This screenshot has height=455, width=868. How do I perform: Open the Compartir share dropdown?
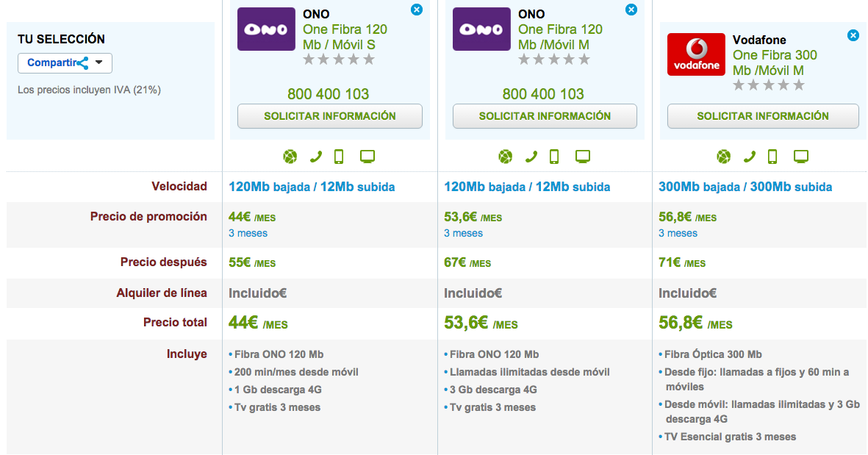pyautogui.click(x=65, y=63)
